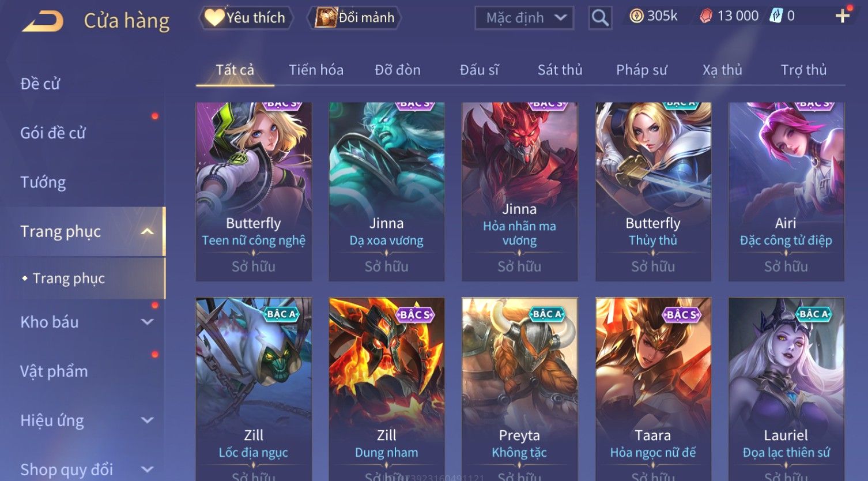Switch to the Sát thủ tab

tap(560, 70)
